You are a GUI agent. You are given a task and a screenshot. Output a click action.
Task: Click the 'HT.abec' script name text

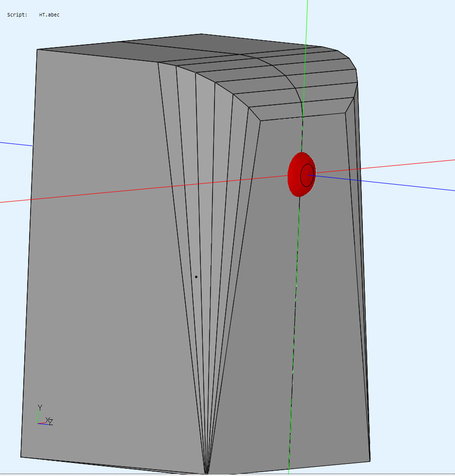tap(49, 15)
